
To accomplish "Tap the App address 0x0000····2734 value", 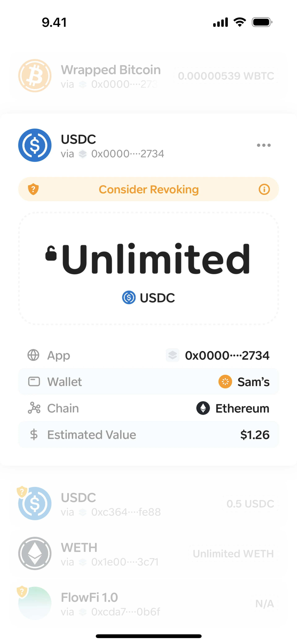I will 227,356.
